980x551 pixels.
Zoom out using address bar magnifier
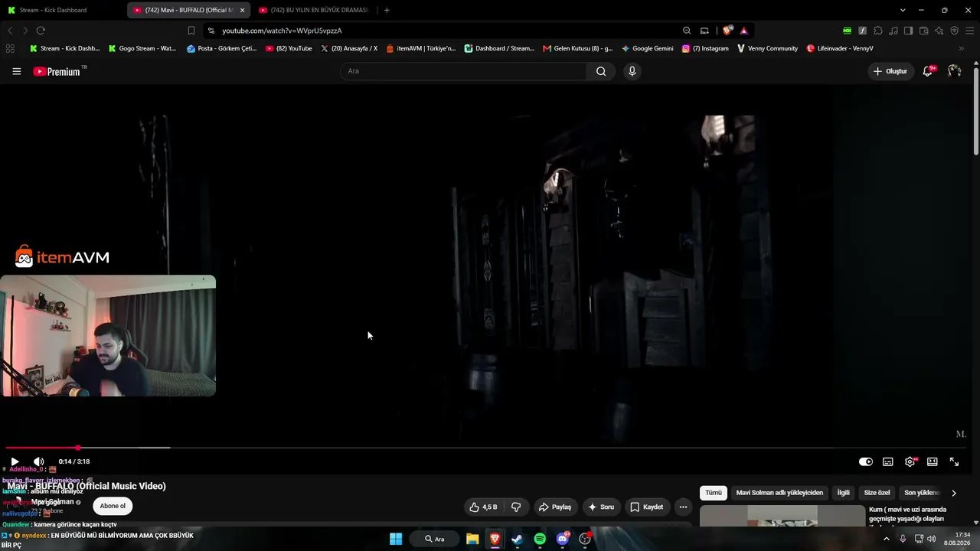pyautogui.click(x=687, y=31)
